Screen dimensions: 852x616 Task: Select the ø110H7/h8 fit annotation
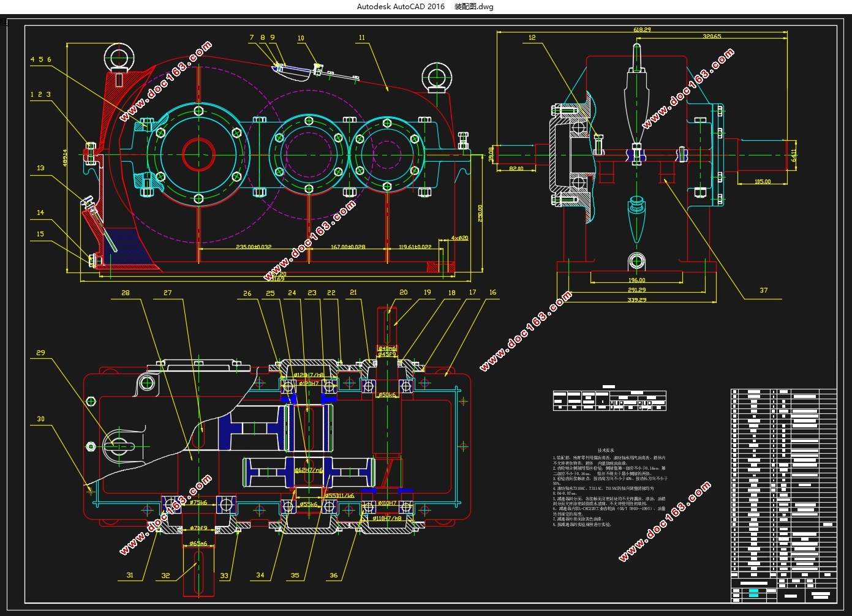[387, 518]
